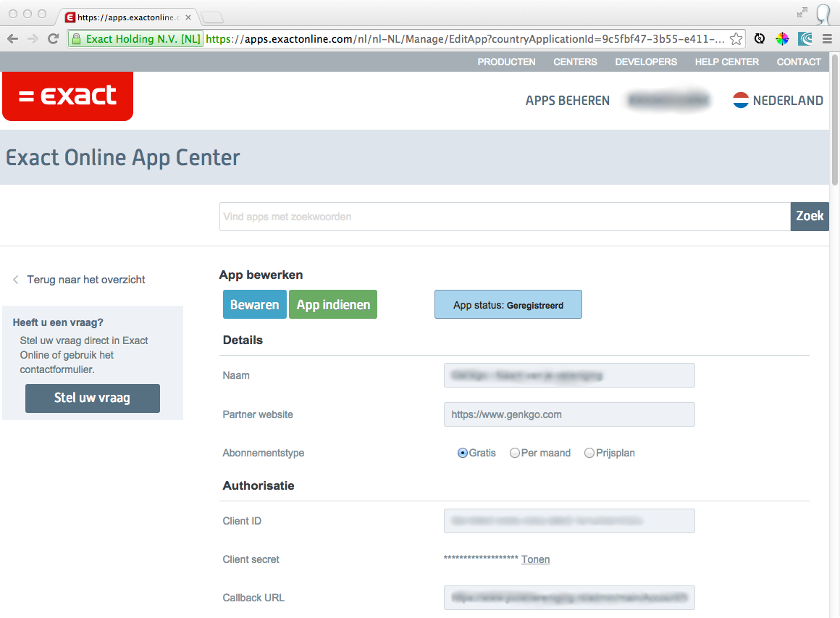This screenshot has width=840, height=618.
Task: Bookmark page using the star icon
Action: [736, 38]
